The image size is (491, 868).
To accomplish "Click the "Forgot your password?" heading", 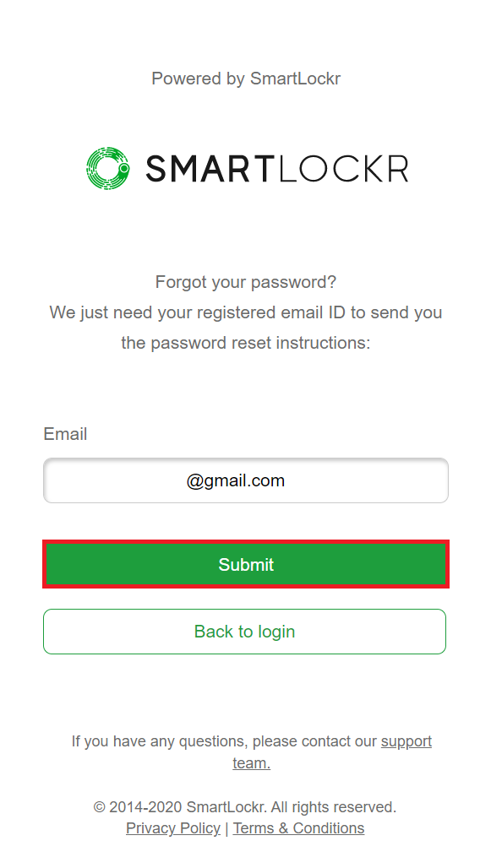I will 245,282.
